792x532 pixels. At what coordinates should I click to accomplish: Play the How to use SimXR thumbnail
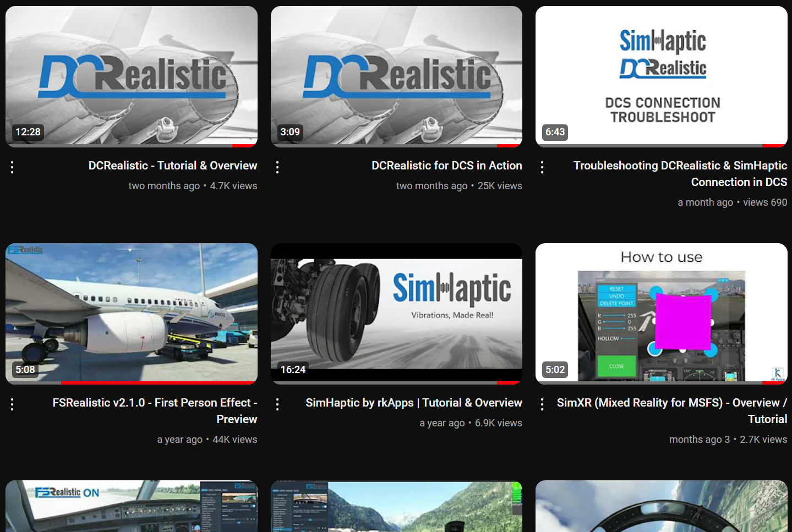661,312
